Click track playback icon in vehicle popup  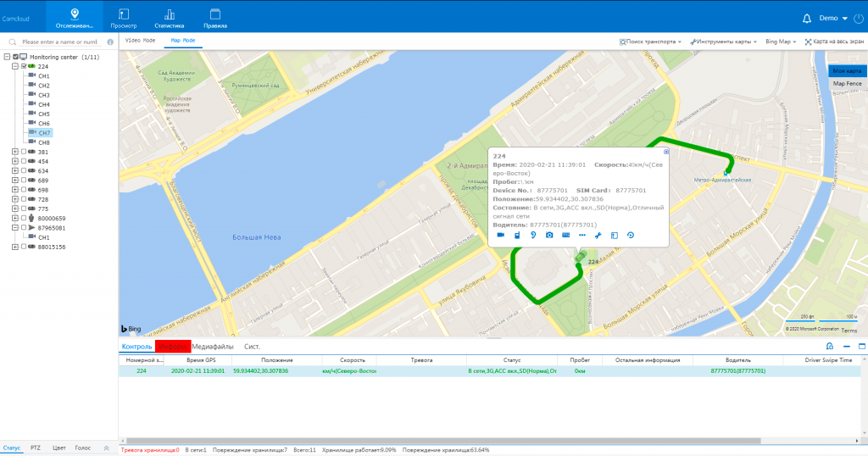(631, 235)
